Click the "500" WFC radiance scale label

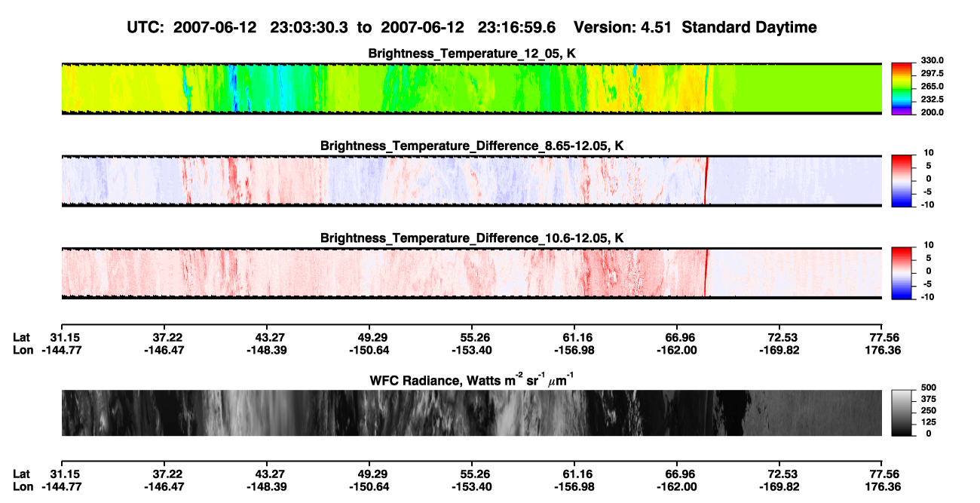coord(929,388)
